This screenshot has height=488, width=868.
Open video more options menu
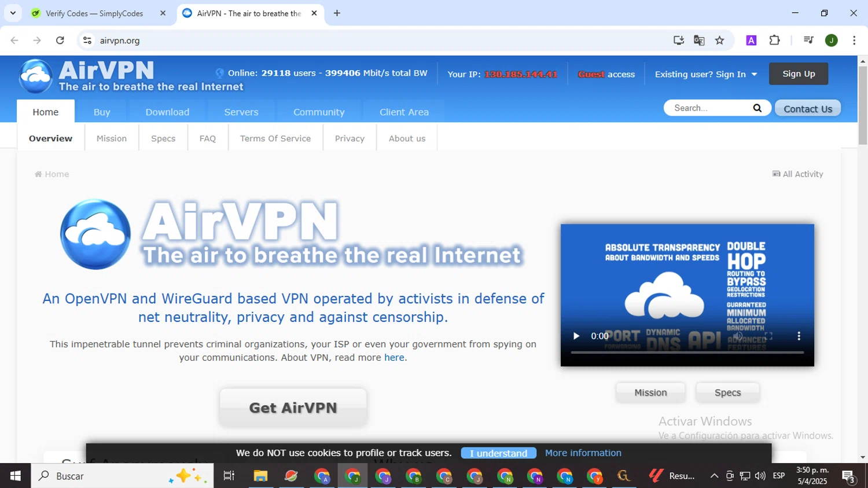click(x=799, y=336)
